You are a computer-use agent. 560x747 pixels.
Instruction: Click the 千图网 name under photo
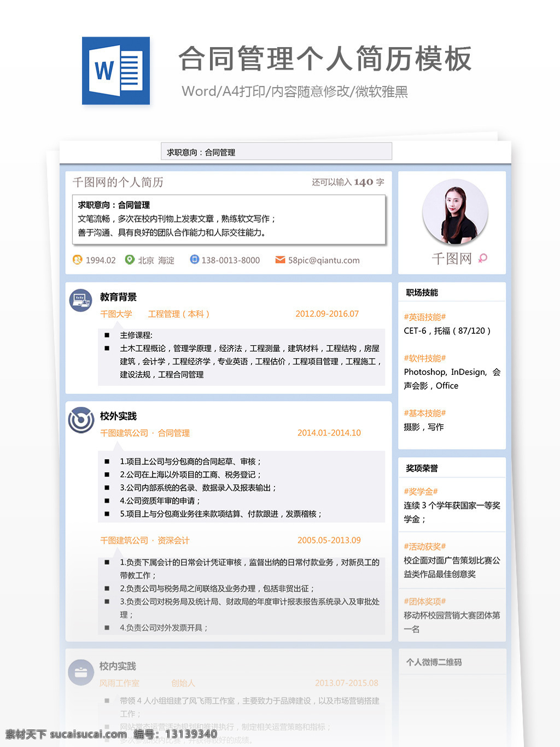click(x=452, y=258)
